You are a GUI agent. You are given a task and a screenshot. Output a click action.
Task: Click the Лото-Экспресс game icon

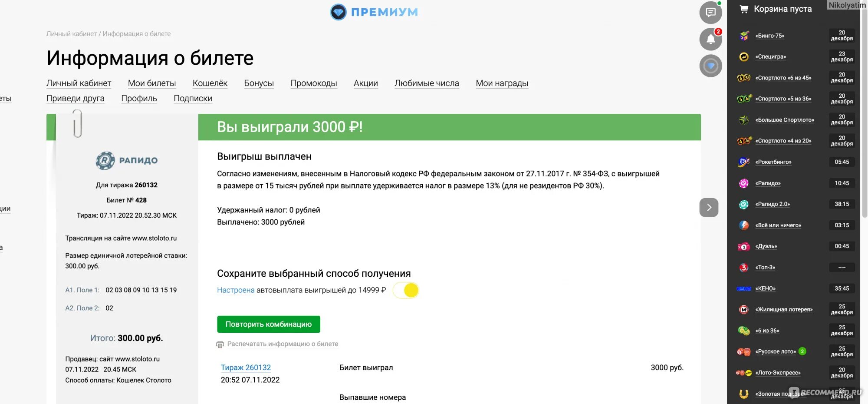744,373
